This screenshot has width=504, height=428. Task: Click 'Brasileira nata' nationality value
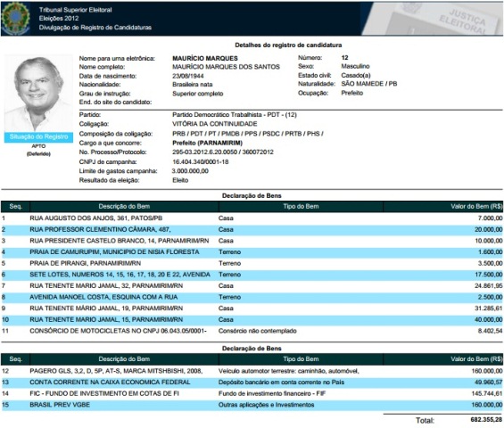[192, 85]
